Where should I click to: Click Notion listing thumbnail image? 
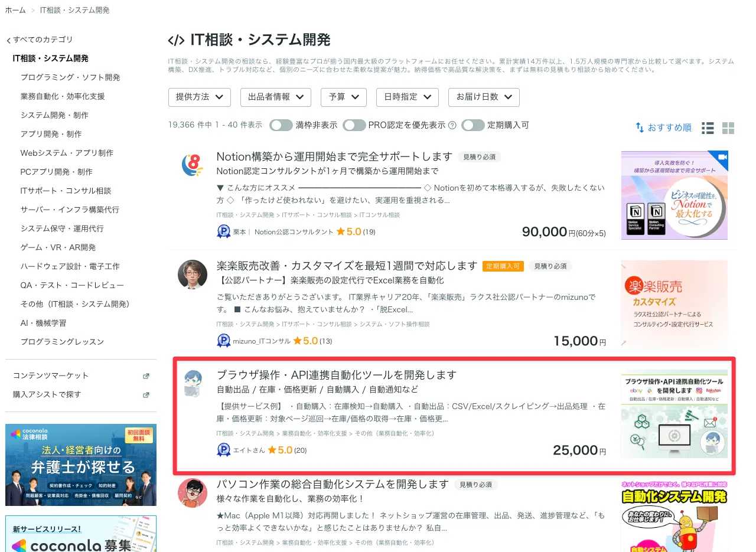click(674, 195)
